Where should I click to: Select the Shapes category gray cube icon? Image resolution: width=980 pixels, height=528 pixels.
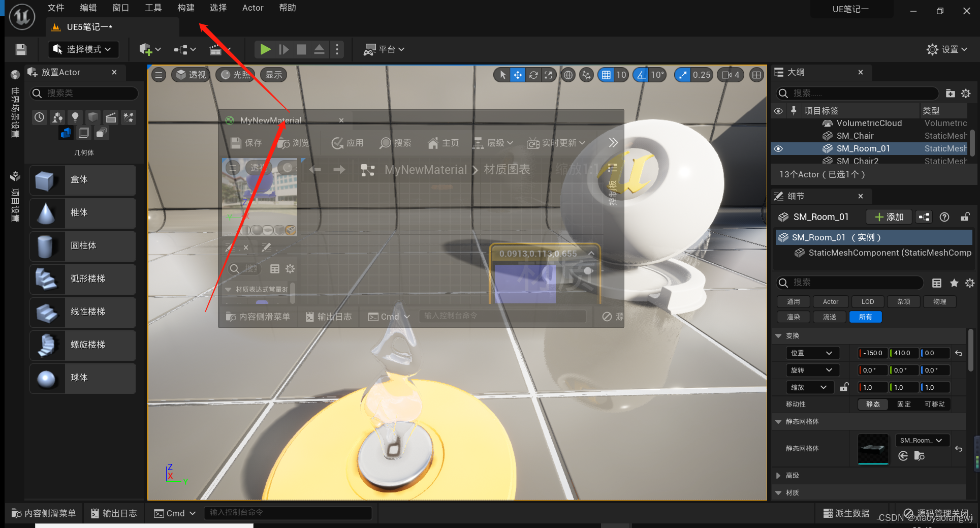click(x=93, y=117)
